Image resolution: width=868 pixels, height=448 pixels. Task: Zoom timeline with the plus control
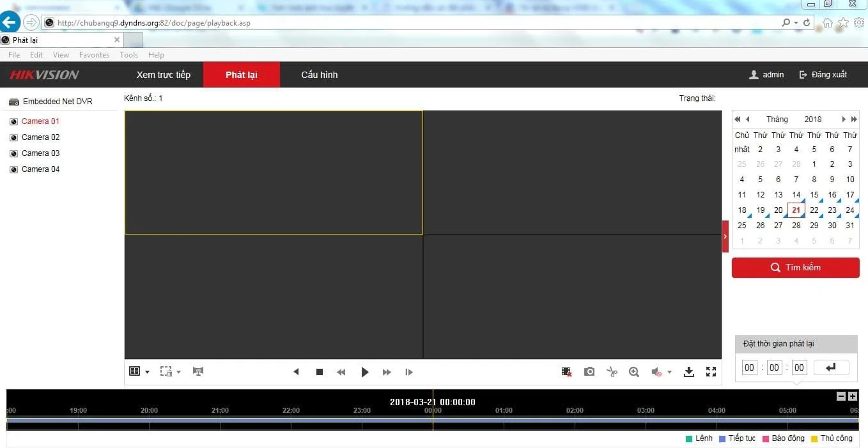[x=853, y=396]
